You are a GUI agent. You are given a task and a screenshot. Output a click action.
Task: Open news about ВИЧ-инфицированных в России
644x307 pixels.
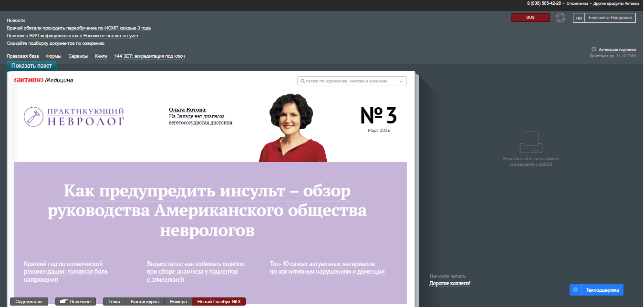pos(73,36)
